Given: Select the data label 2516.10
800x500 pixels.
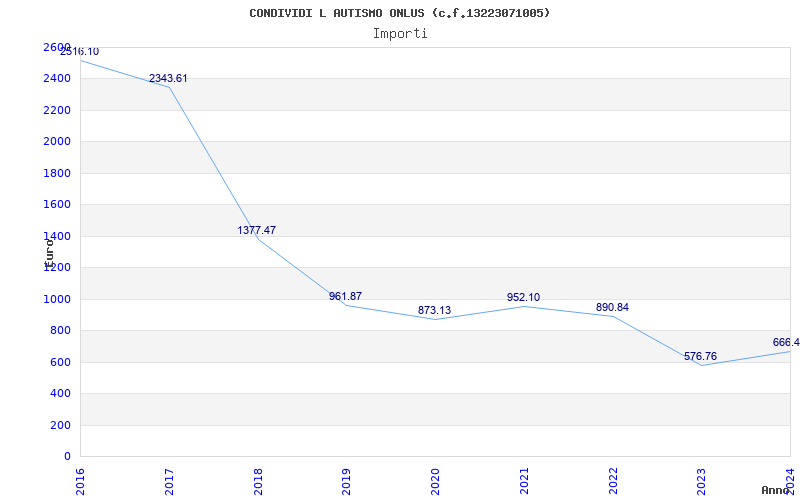Looking at the screenshot, I should pyautogui.click(x=79, y=52).
